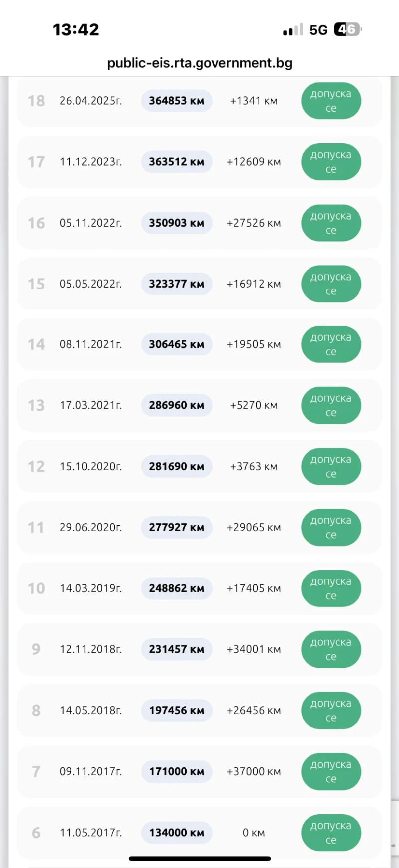The height and width of the screenshot is (868, 399).
Task: Tap the battery level indicator
Action: (x=348, y=30)
